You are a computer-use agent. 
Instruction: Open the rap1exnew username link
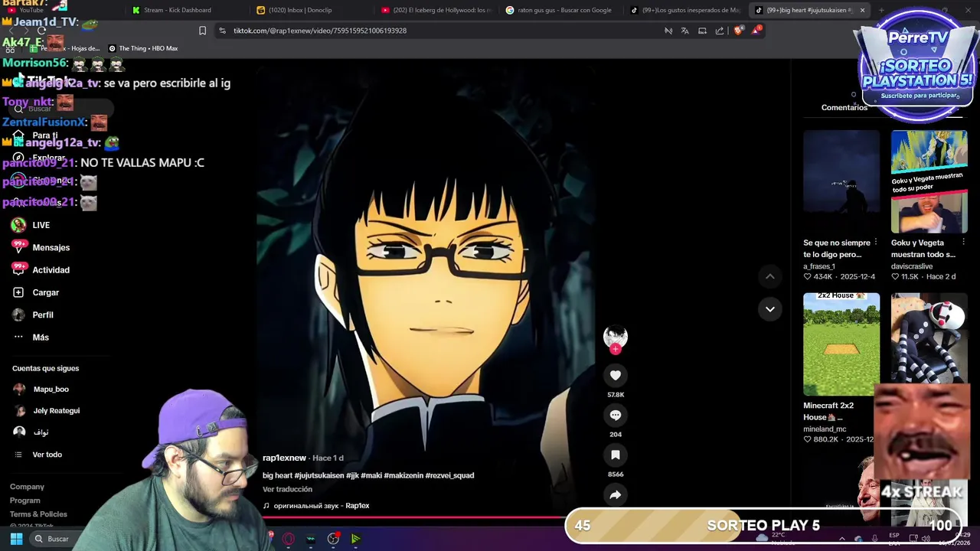(284, 458)
